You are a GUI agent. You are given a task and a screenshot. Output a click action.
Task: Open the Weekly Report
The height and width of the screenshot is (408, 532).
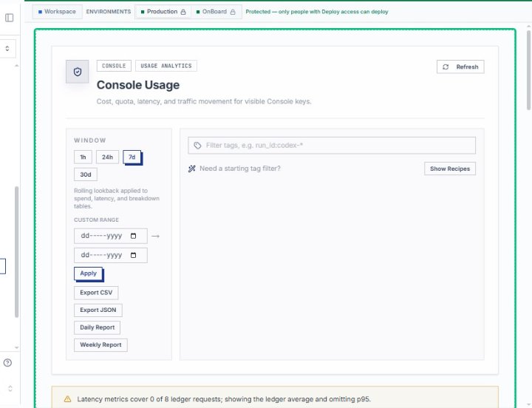click(100, 345)
